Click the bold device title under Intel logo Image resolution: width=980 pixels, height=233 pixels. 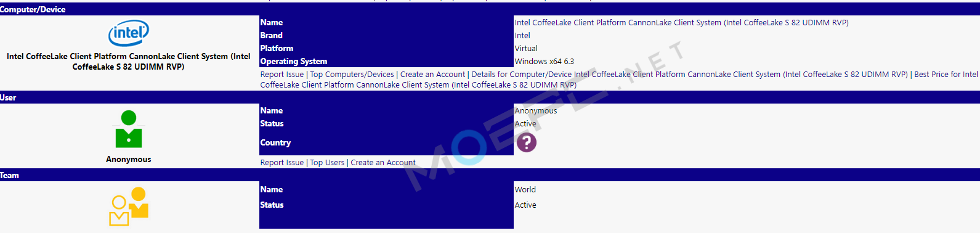click(128, 62)
